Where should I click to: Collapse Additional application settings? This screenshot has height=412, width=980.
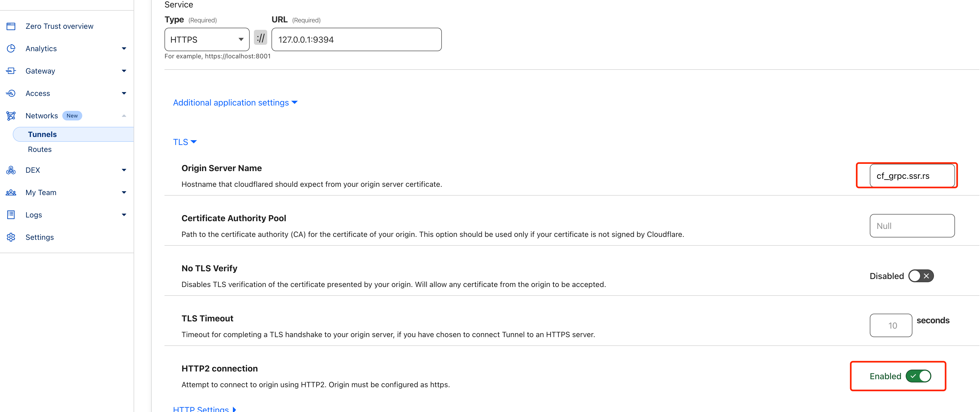pyautogui.click(x=235, y=103)
